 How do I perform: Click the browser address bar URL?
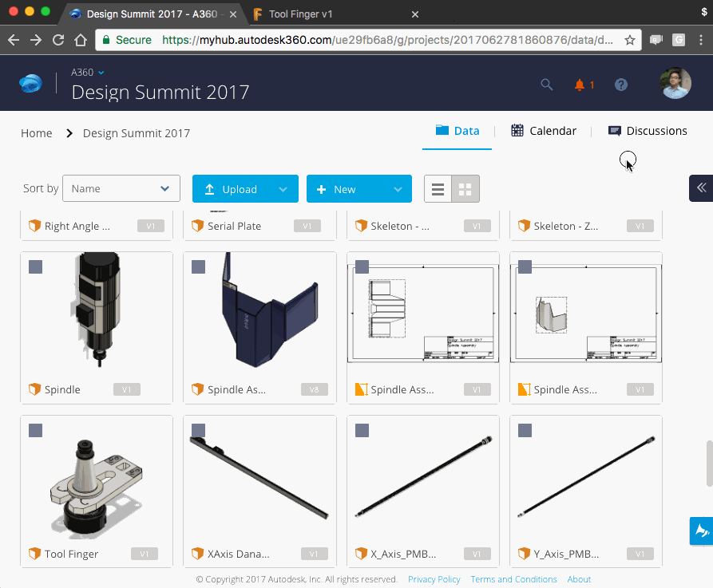coord(387,40)
